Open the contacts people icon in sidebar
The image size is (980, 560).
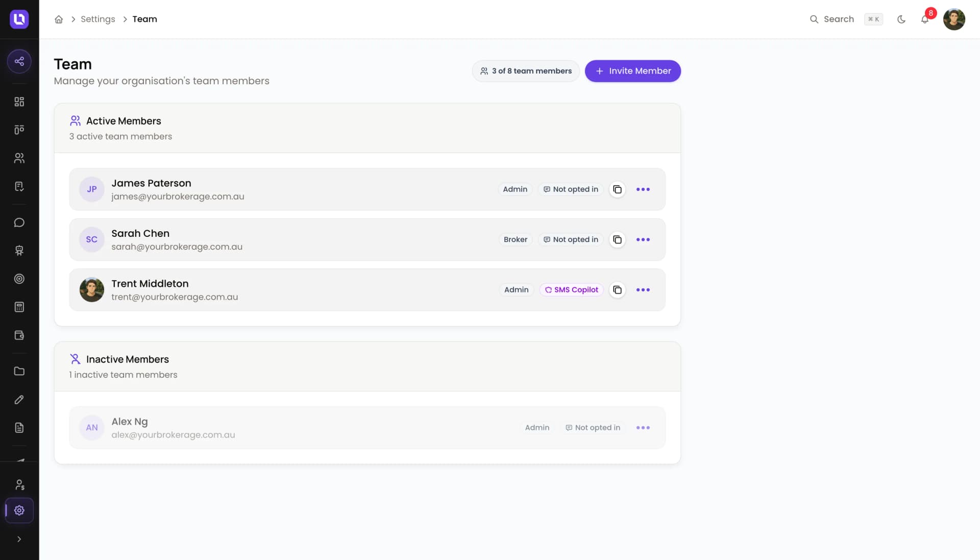19,158
